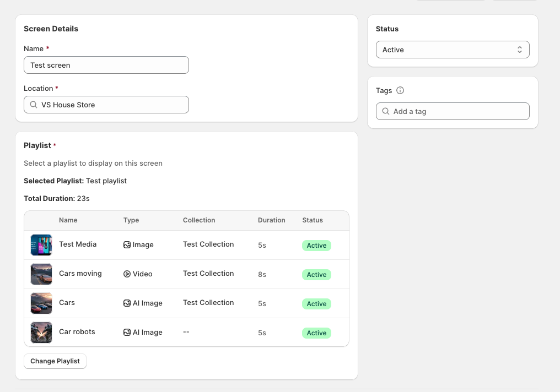Click the Type column header
Screen dimensions: 560x392
[131, 220]
